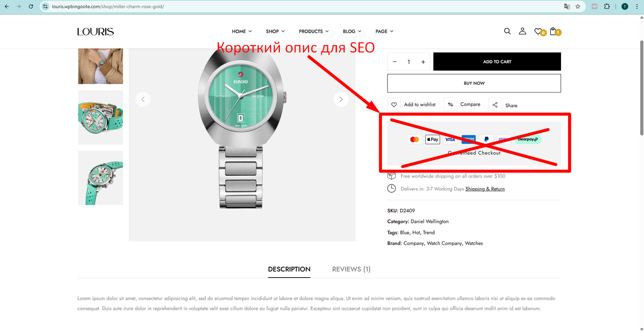Click the Clearpay payment badge
The height and width of the screenshot is (332, 644).
point(528,139)
